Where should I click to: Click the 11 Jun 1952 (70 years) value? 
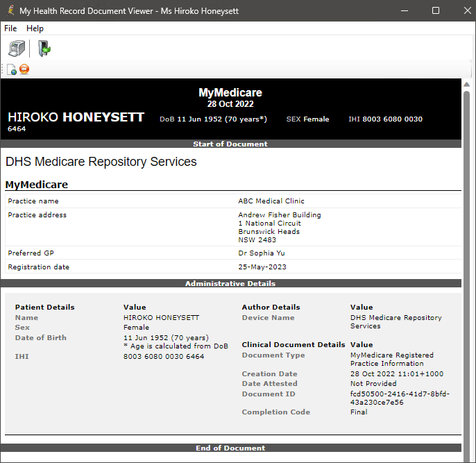click(166, 337)
